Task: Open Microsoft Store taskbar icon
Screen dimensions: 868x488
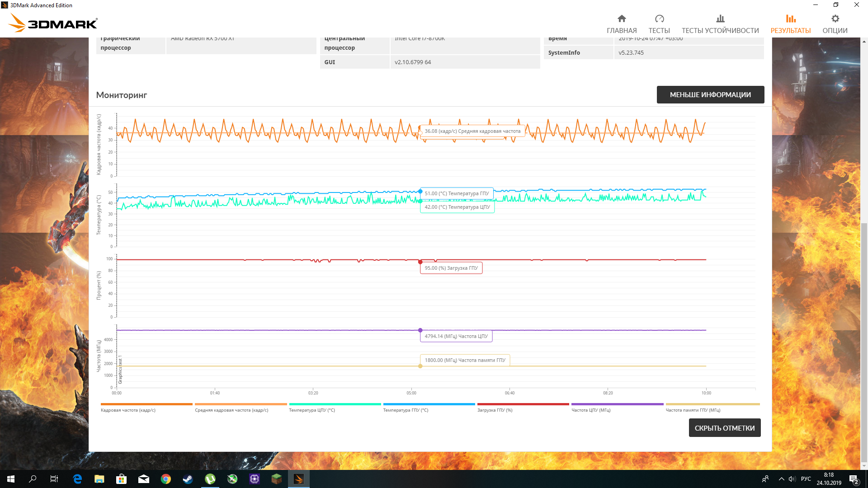Action: click(x=121, y=479)
